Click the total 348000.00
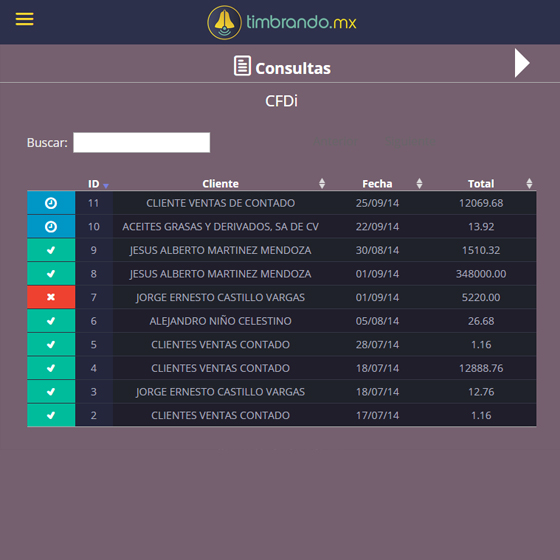Screen dimensions: 560x560 (x=481, y=274)
